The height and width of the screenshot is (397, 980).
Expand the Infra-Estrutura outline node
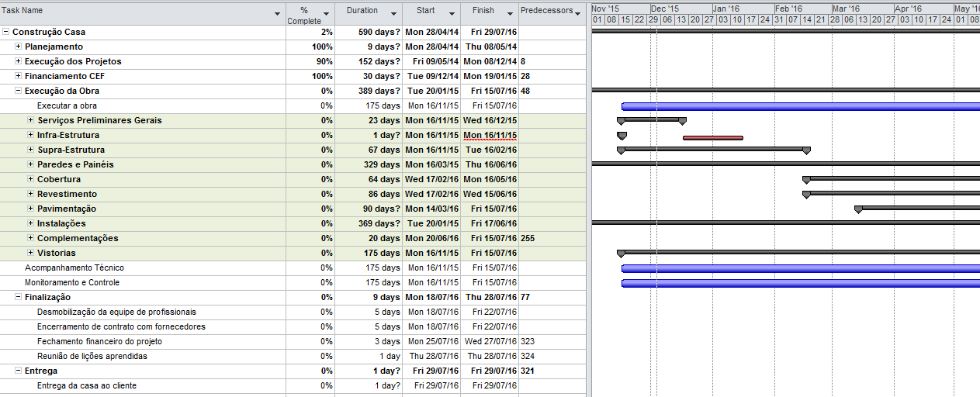coord(31,136)
